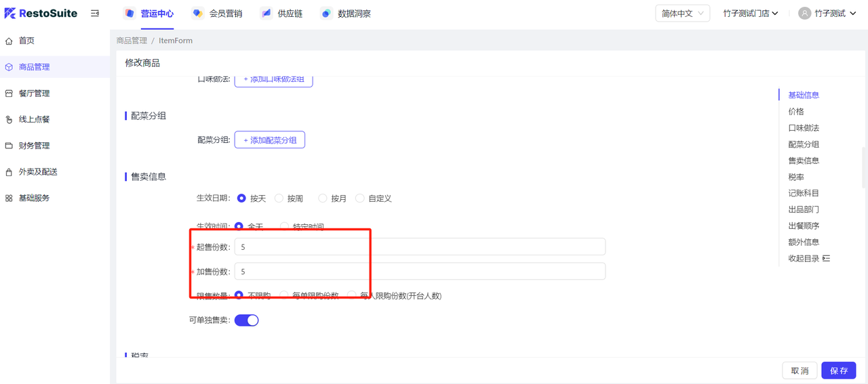Select 按周 effective date option

(x=279, y=198)
